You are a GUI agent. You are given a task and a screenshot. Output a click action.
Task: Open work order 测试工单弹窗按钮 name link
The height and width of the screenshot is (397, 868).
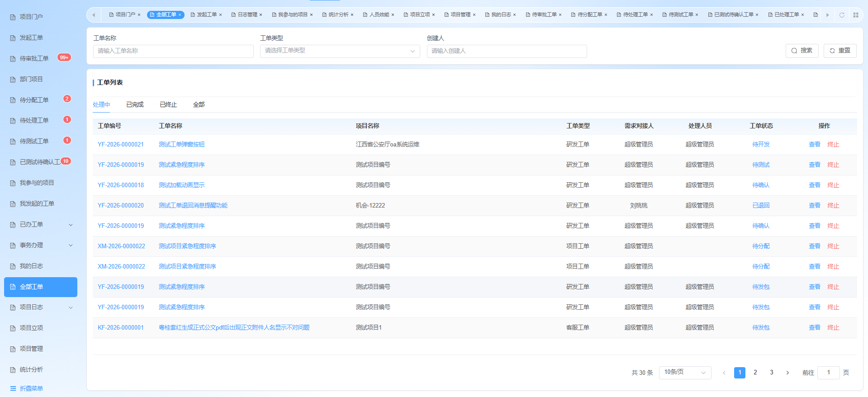tap(181, 145)
